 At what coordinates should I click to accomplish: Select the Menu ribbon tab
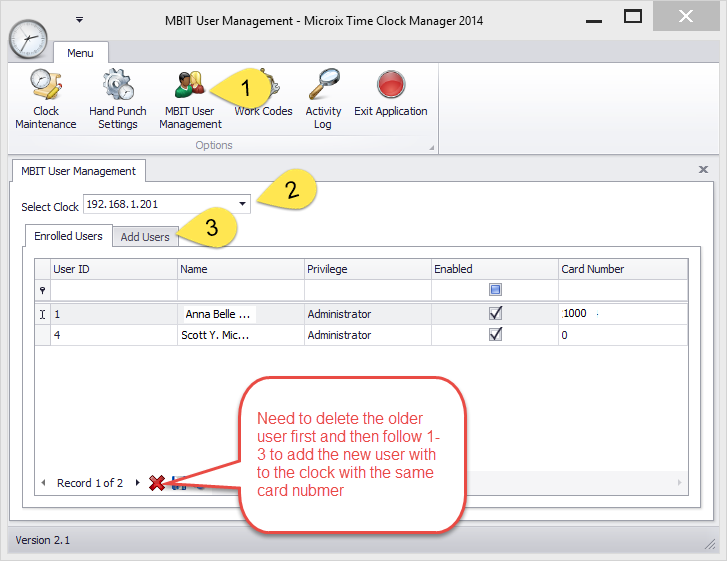[x=81, y=52]
